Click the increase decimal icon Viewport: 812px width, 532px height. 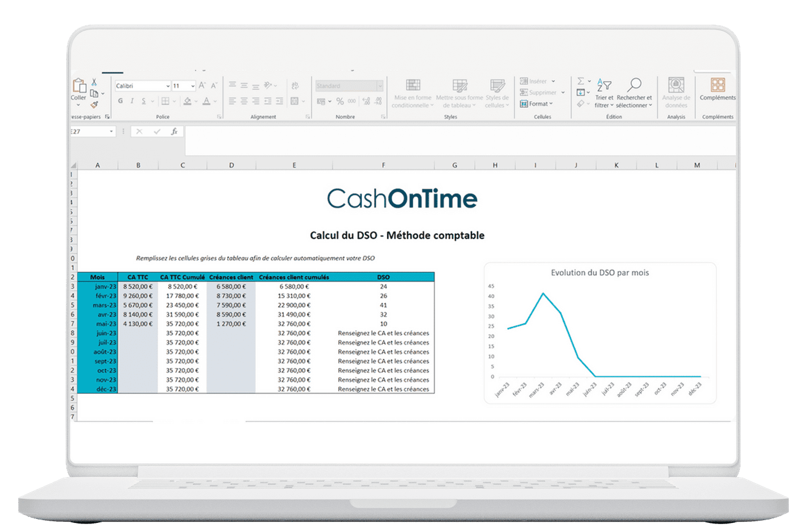(x=366, y=101)
